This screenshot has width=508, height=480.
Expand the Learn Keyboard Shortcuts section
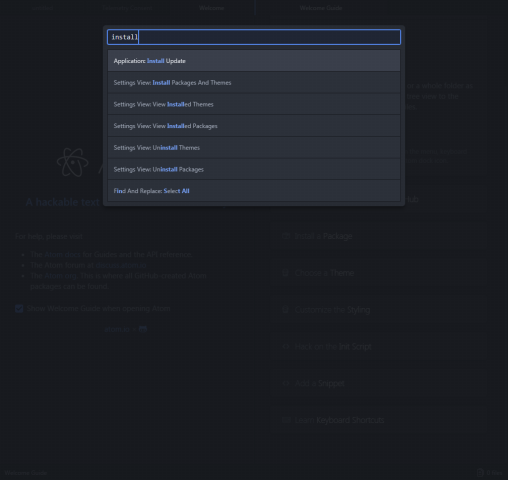[x=378, y=420]
